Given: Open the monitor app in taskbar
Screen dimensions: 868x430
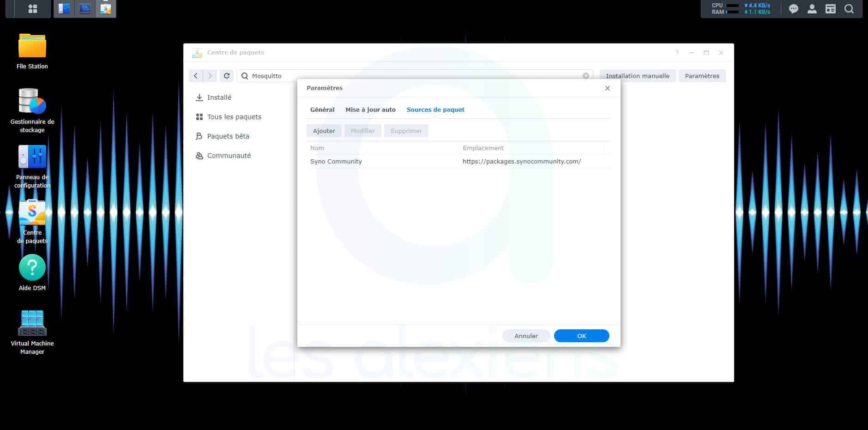Looking at the screenshot, I should point(85,9).
